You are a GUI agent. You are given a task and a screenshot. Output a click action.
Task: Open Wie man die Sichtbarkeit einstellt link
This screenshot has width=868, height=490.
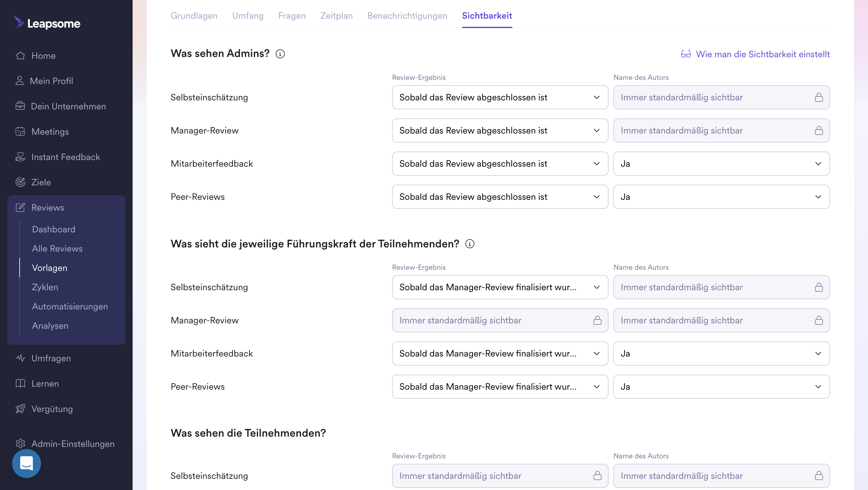pyautogui.click(x=763, y=54)
